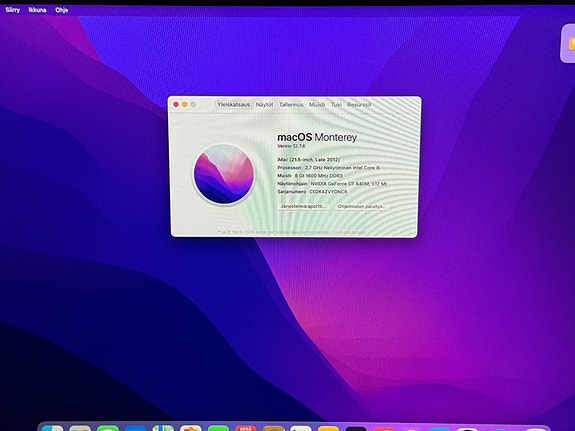Open Maps from the Dock
575x431 pixels.
click(163, 428)
